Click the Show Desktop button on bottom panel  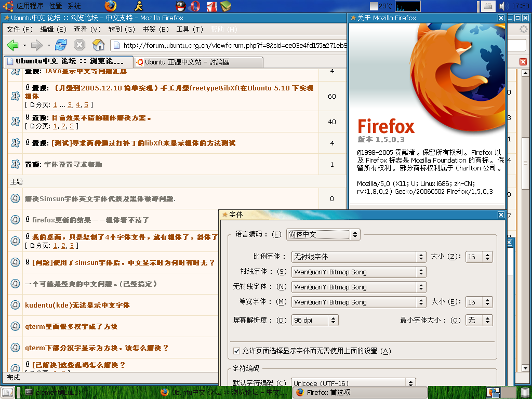[7, 392]
